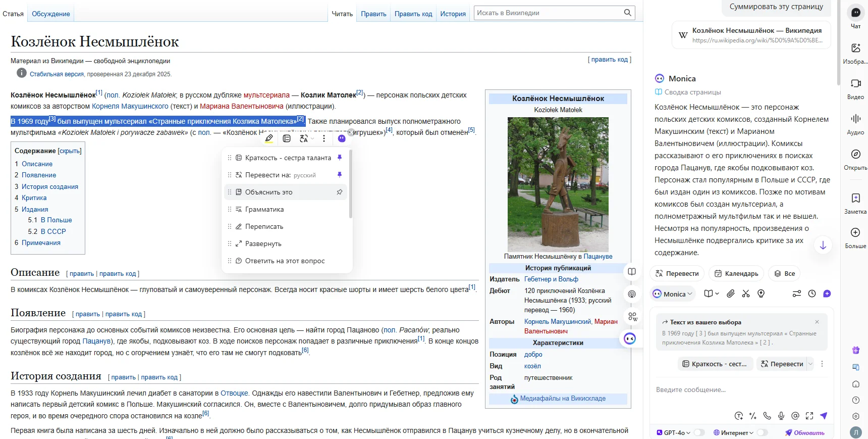Image resolution: width=868 pixels, height=439 pixels.
Task: Open the История tab
Action: 453,14
